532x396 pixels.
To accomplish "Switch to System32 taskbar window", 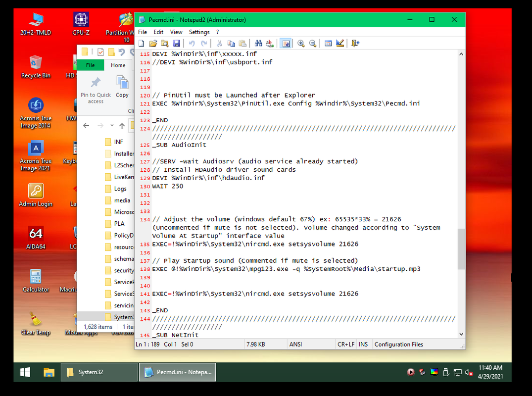I will 99,372.
